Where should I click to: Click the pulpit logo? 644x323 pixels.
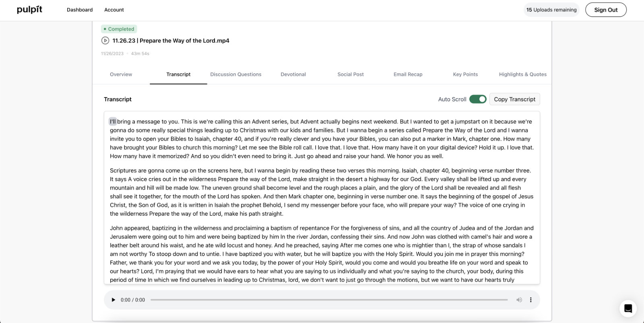(29, 10)
